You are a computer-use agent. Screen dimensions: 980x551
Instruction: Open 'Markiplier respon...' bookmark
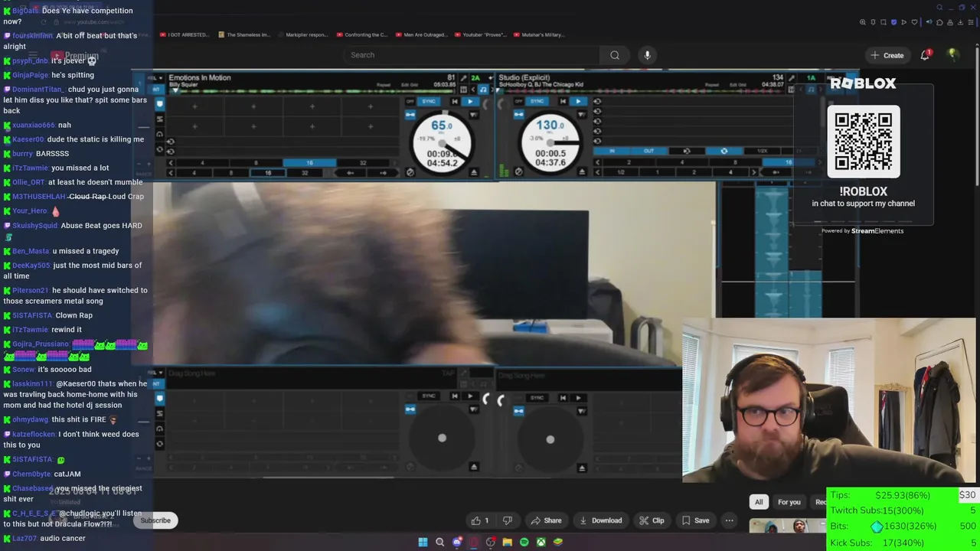pyautogui.click(x=302, y=34)
